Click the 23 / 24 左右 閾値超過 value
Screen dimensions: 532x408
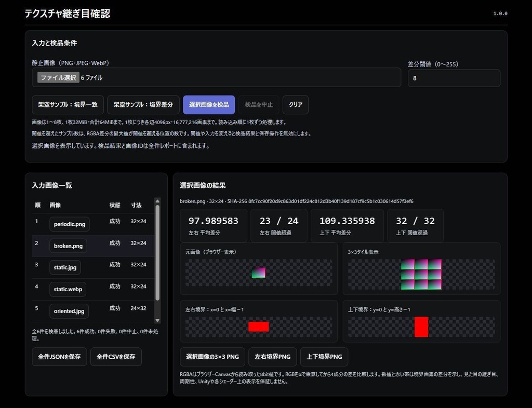279,221
